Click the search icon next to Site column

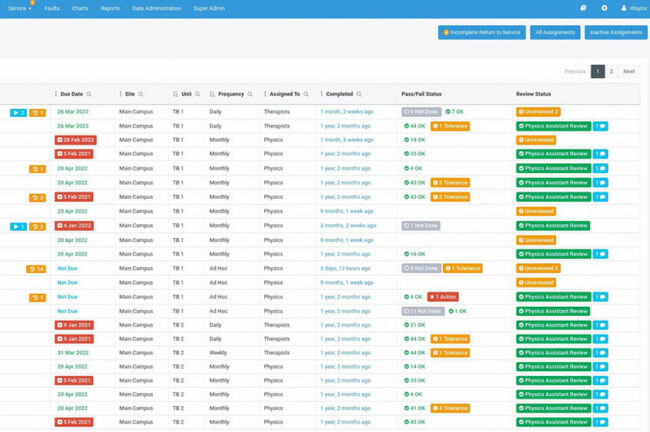point(142,94)
